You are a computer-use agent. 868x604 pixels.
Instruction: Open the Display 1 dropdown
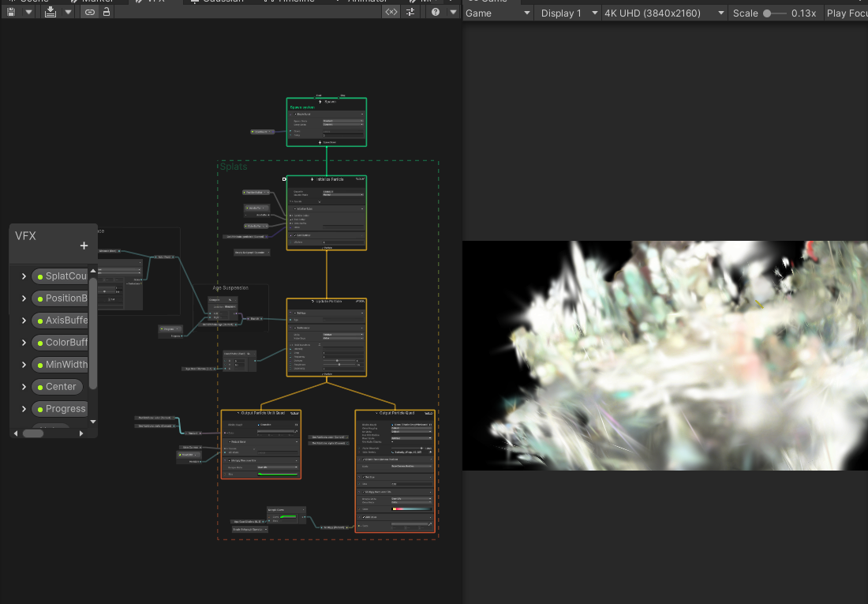(566, 13)
